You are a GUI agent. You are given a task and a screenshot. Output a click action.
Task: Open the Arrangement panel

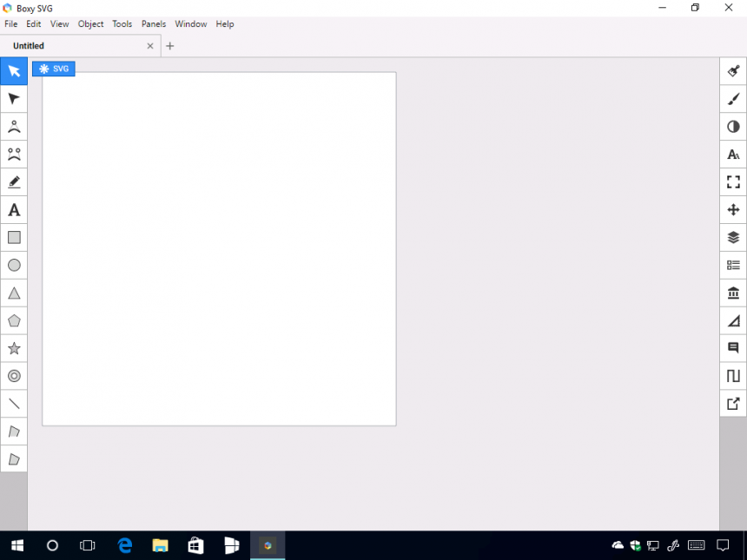(732, 209)
